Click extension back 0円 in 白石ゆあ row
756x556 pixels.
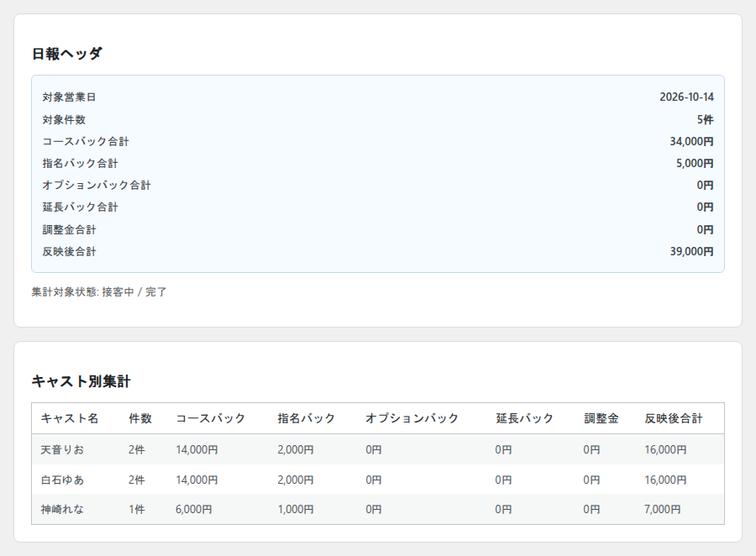pyautogui.click(x=503, y=480)
